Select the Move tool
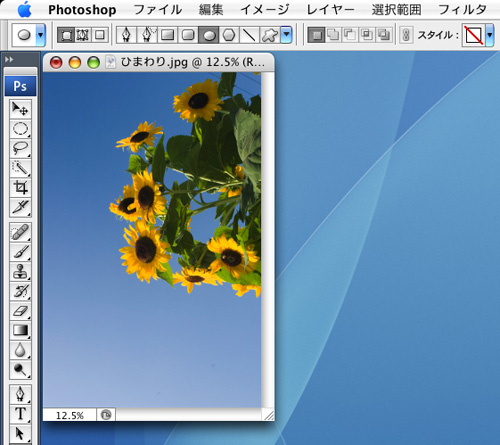The image size is (500, 445). pyautogui.click(x=20, y=109)
